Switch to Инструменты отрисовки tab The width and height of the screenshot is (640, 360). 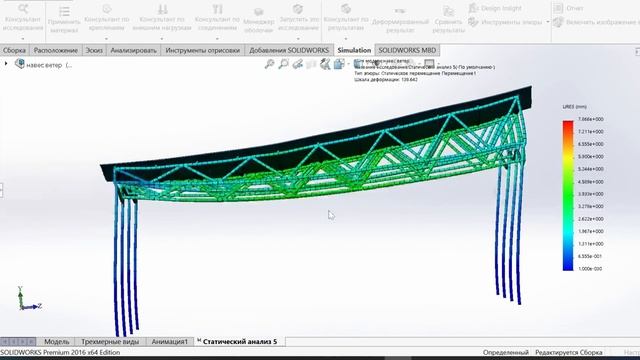pyautogui.click(x=202, y=50)
